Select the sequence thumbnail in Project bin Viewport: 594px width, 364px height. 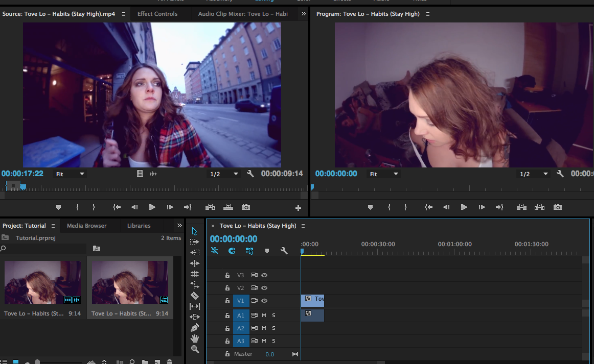tap(130, 282)
